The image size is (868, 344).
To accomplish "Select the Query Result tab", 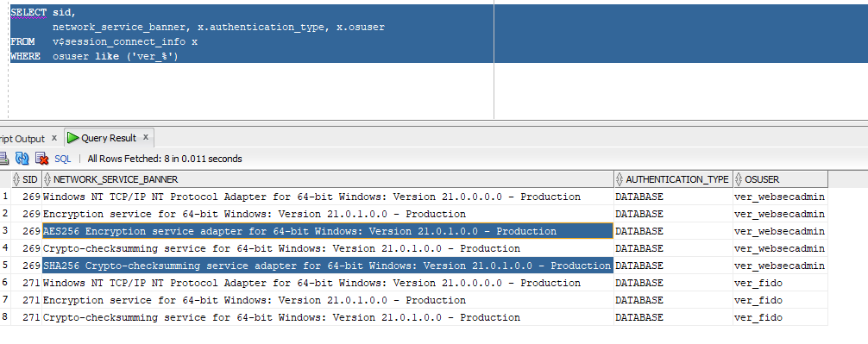I will (x=109, y=138).
